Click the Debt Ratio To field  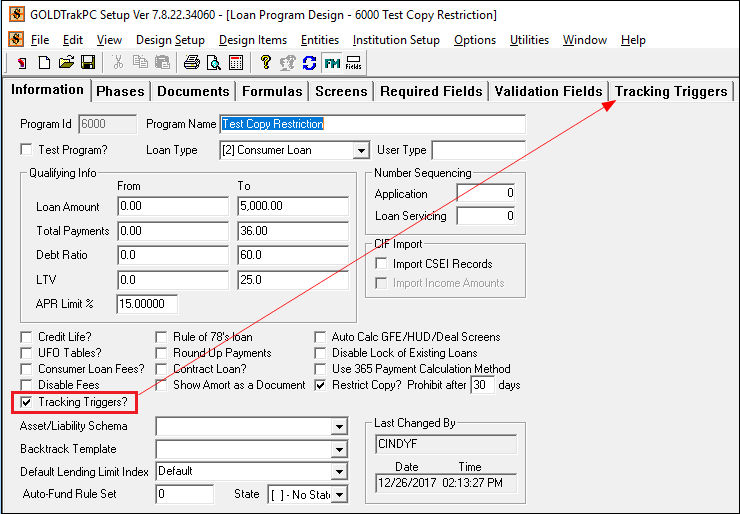(x=293, y=255)
